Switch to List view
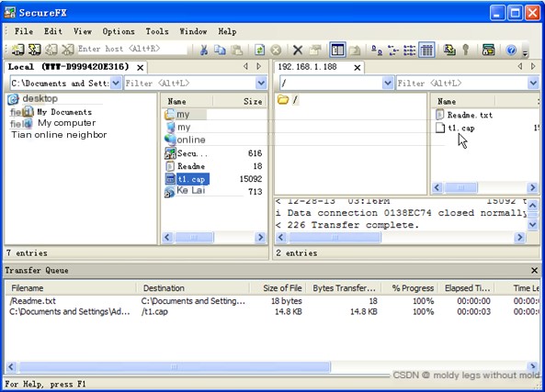This screenshot has height=392, width=545. pos(410,50)
